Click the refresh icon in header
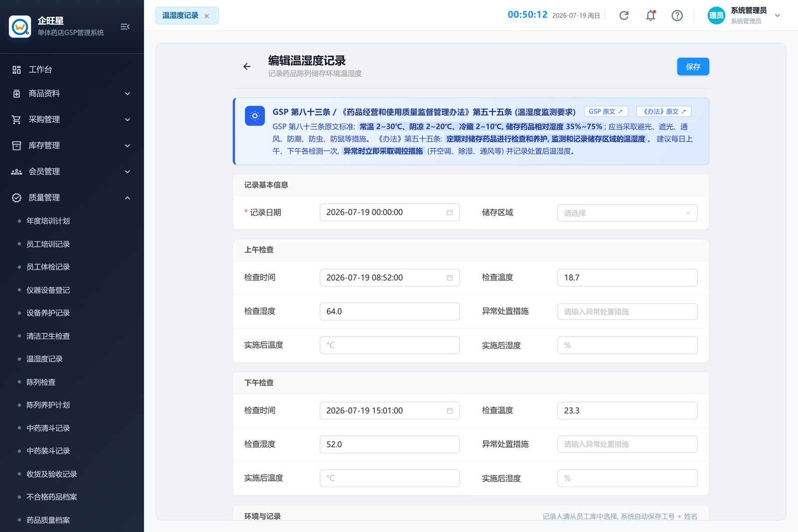This screenshot has width=798, height=532. point(624,15)
